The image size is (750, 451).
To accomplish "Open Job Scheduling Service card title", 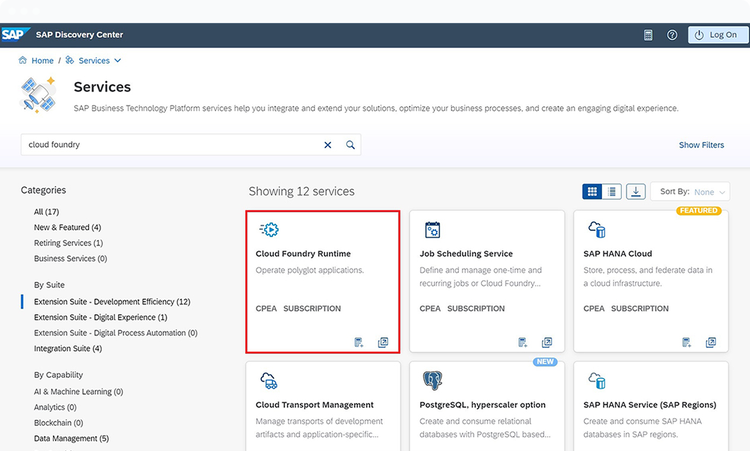I will (x=466, y=254).
